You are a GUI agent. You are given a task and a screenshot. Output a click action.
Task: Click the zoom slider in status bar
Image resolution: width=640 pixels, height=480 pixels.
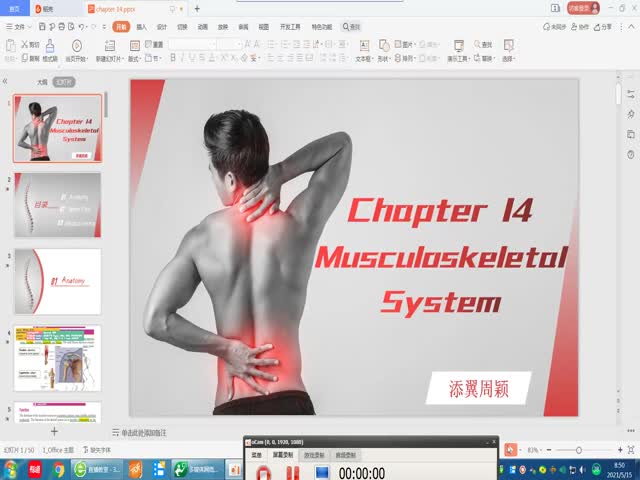[579, 450]
